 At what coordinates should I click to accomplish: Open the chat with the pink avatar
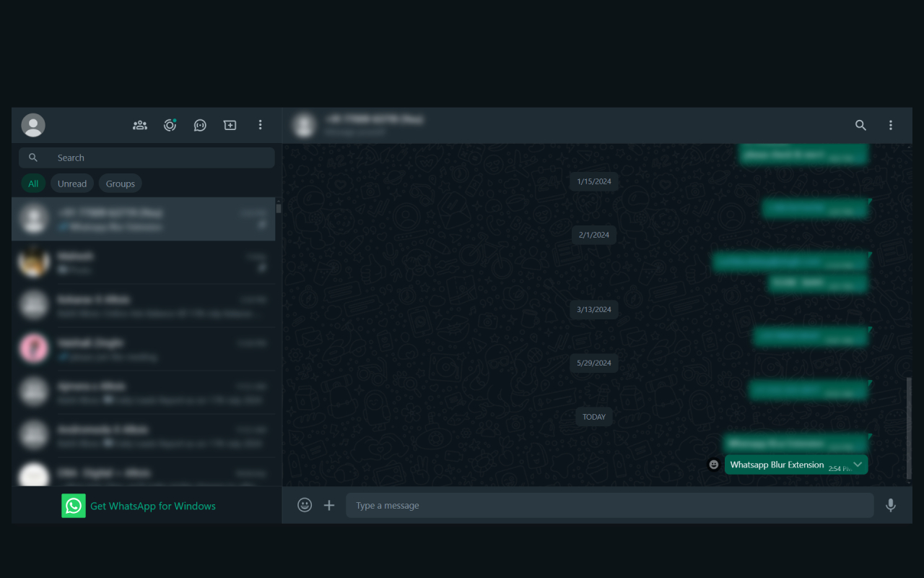point(143,349)
